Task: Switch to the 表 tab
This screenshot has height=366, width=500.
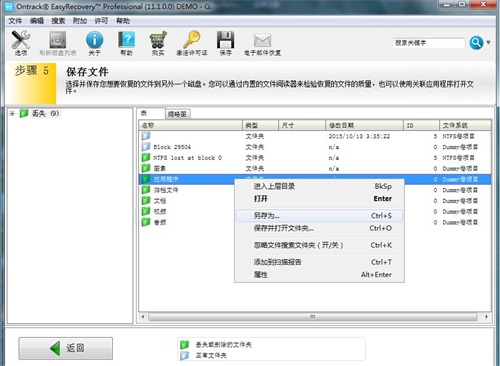Action: point(151,113)
